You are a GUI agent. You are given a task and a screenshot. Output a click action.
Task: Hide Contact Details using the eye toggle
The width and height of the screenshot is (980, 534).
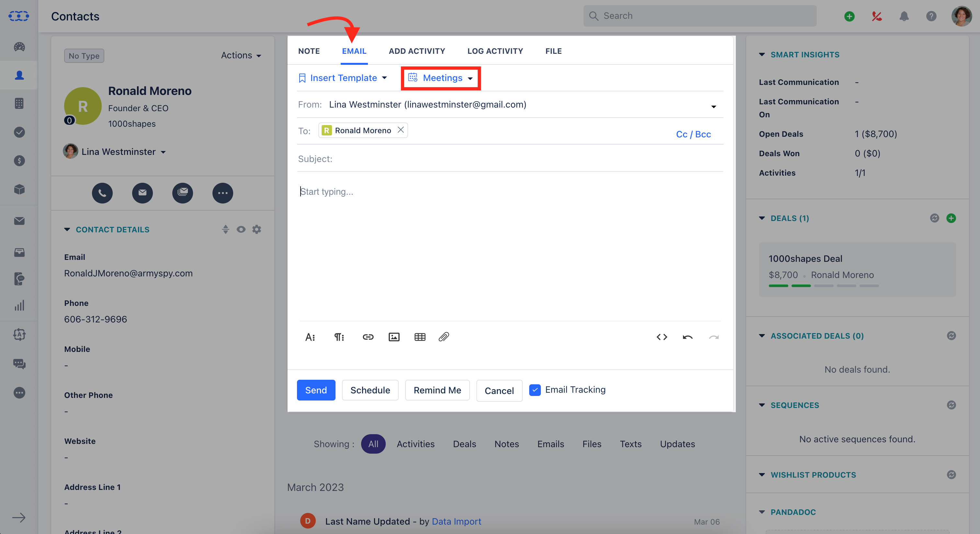[241, 229]
